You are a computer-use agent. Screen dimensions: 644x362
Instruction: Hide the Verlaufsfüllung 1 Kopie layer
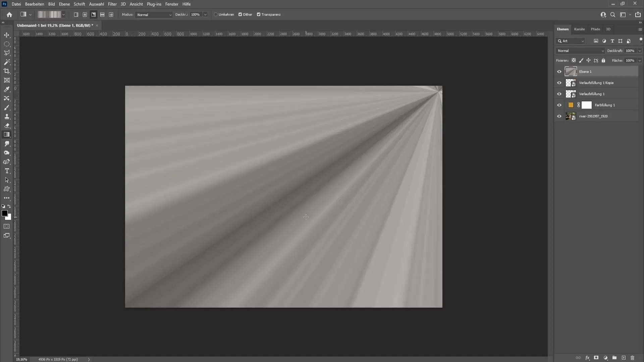[x=559, y=83]
